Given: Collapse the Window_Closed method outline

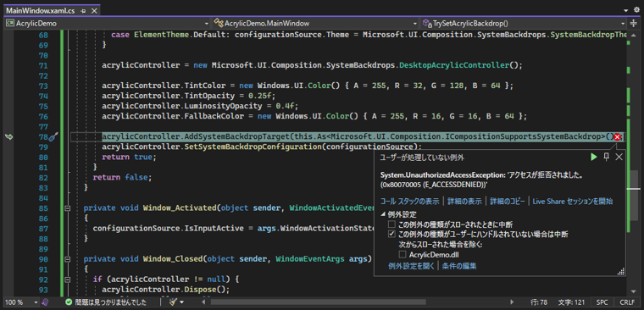Looking at the screenshot, I should click(68, 259).
